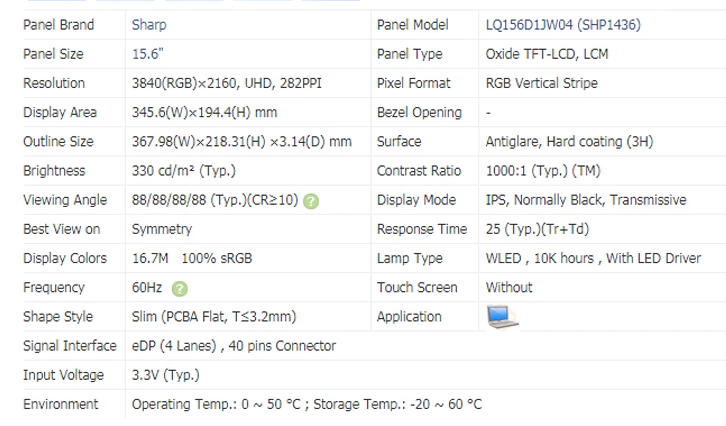The width and height of the screenshot is (726, 426).
Task: Click the laptop Application icon
Action: [502, 317]
